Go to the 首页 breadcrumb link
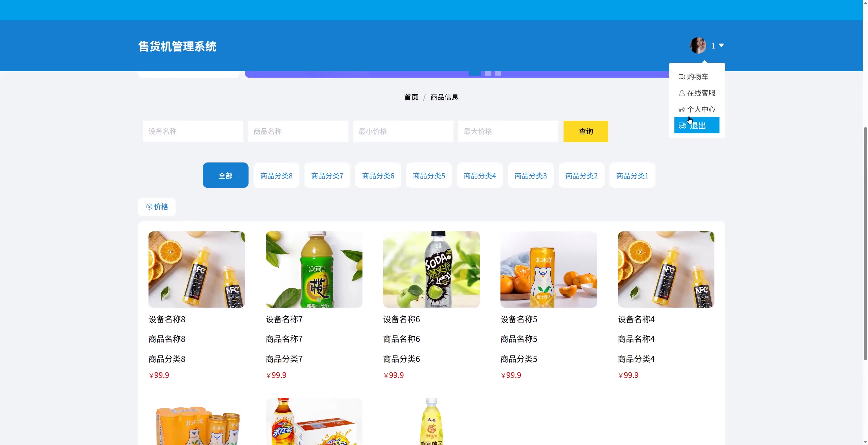The image size is (868, 445). pyautogui.click(x=411, y=97)
